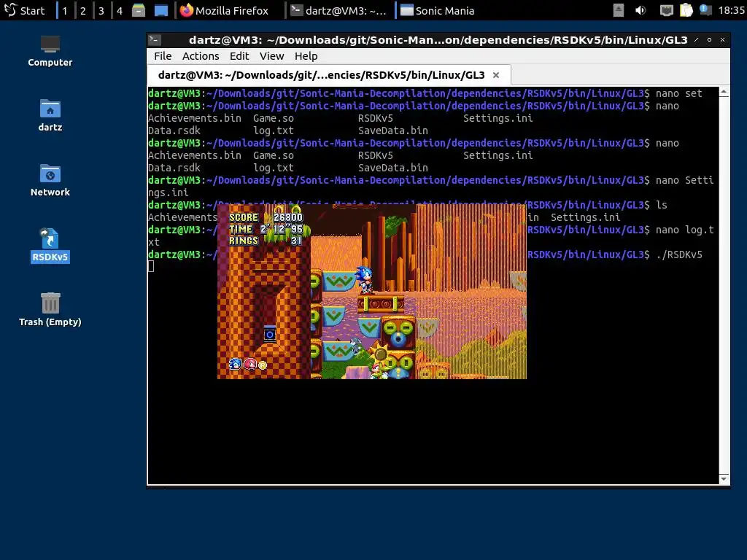Minimize the terminal window
The height and width of the screenshot is (560, 747).
(x=696, y=40)
